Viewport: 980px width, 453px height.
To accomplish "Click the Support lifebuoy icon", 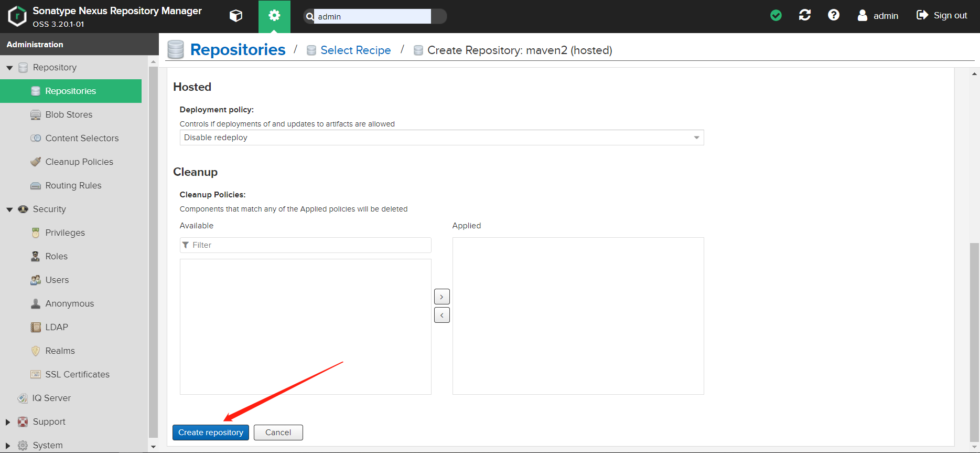I will click(x=23, y=422).
